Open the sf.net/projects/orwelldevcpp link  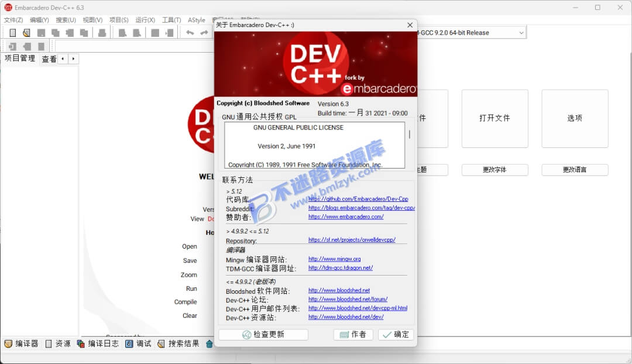(352, 240)
